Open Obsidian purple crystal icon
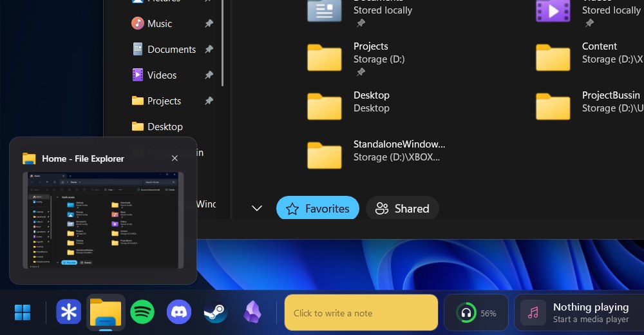This screenshot has width=644, height=335. pyautogui.click(x=252, y=312)
